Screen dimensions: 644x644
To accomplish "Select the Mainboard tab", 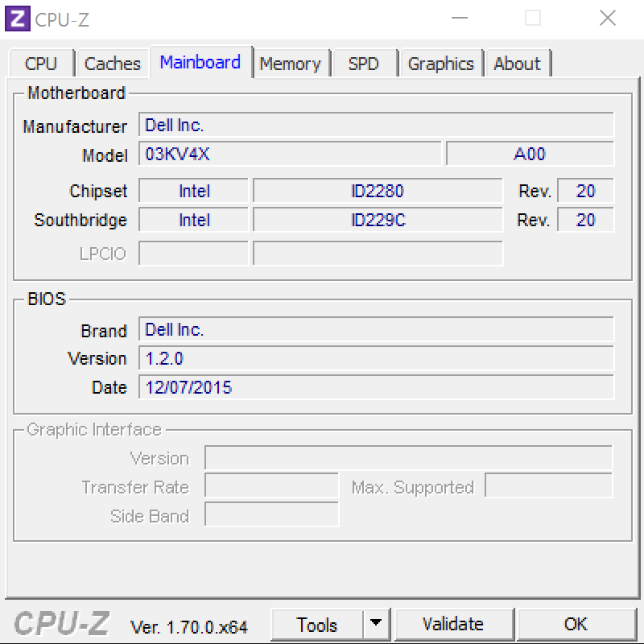I will click(200, 62).
